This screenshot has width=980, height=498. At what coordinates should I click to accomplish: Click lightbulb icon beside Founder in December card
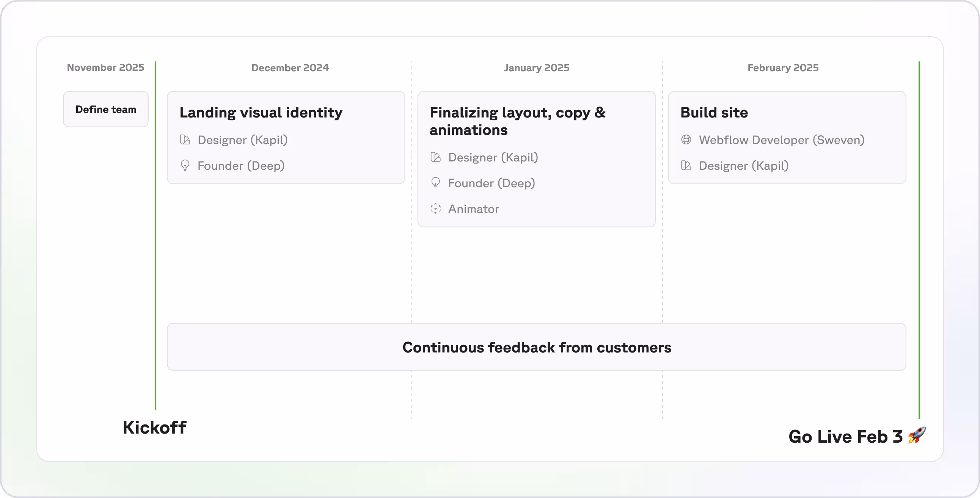(185, 165)
